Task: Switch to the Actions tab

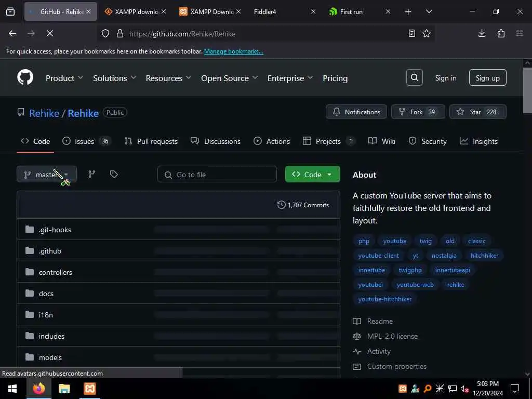Action: (272, 141)
